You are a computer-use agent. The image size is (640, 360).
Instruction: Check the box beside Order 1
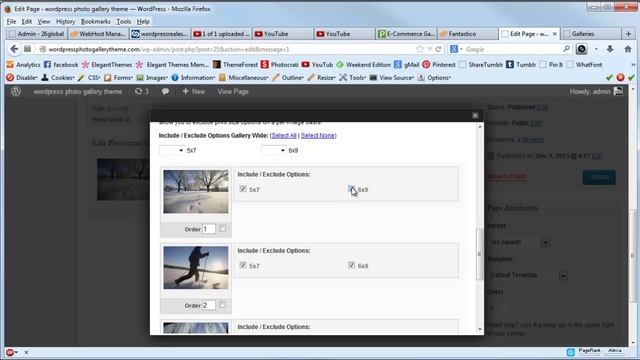pyautogui.click(x=222, y=228)
